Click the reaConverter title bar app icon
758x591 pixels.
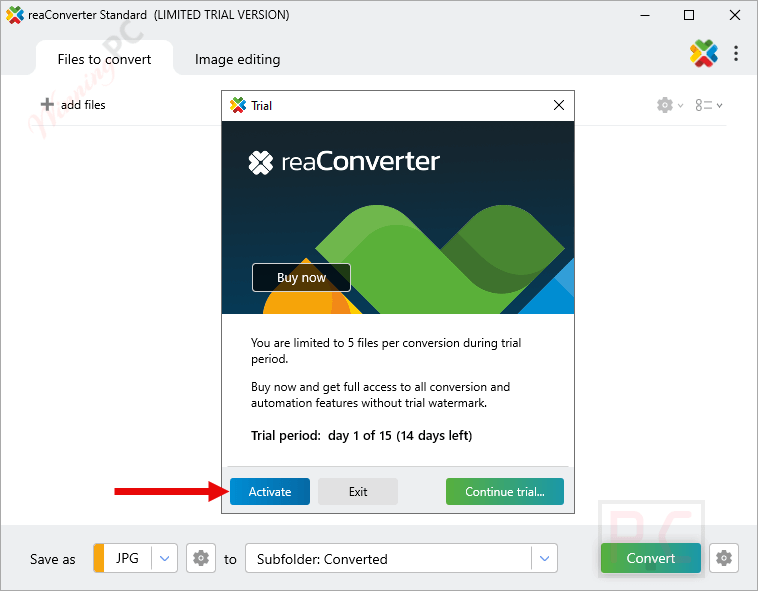15,15
